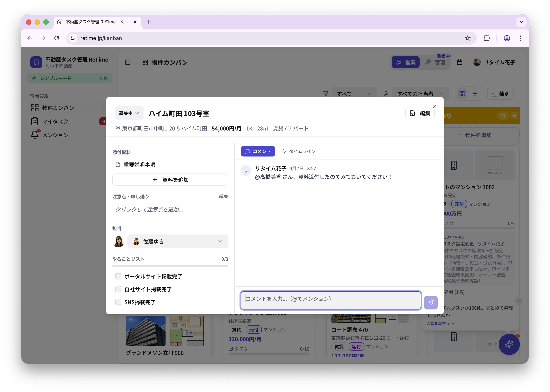Switch to 営業 mode tab
550x392 pixels.
pyautogui.click(x=405, y=62)
